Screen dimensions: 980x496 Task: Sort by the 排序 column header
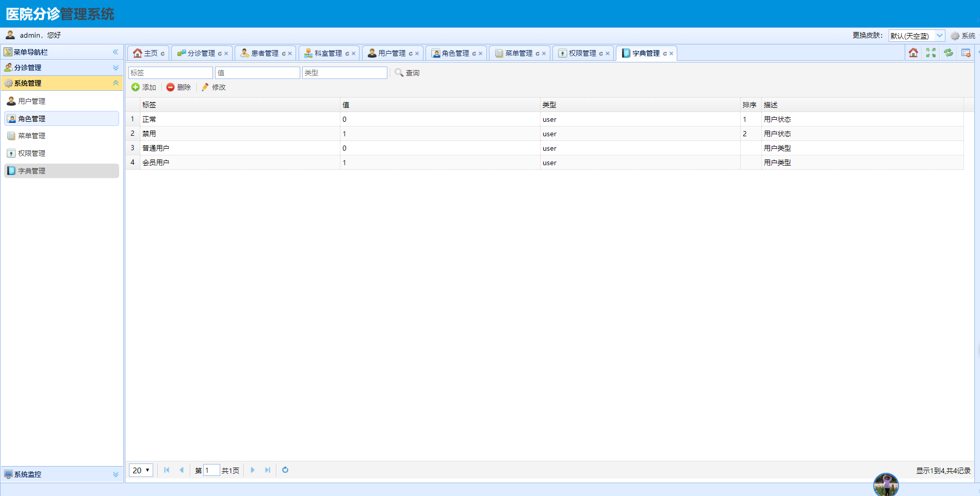tap(750, 105)
